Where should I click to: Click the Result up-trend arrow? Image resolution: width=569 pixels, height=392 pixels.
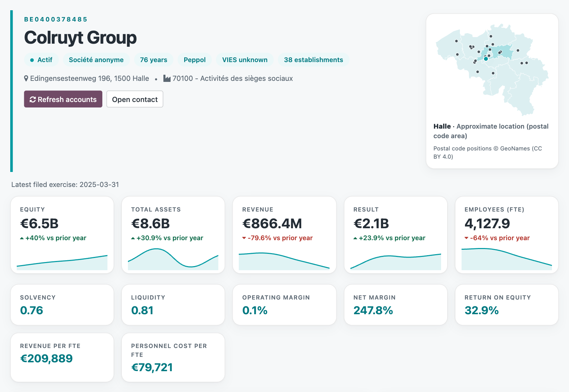tap(355, 238)
